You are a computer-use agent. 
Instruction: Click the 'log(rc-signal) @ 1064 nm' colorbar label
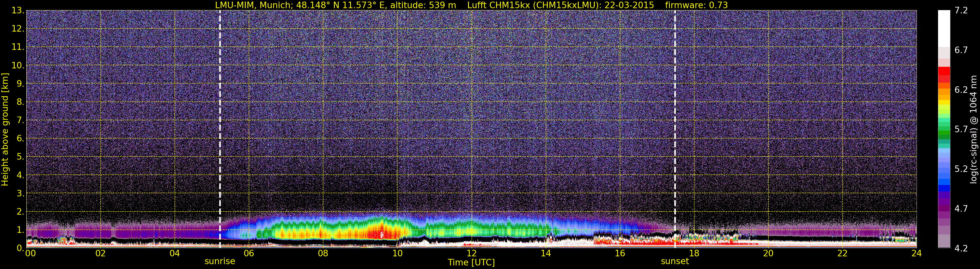tap(973, 129)
